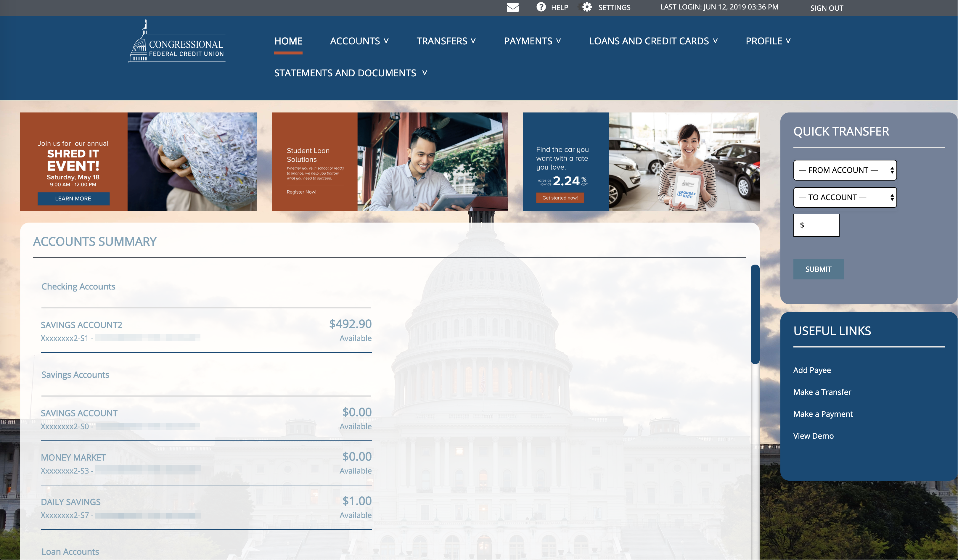
Task: Click the Make a Payment link
Action: pyautogui.click(x=823, y=414)
